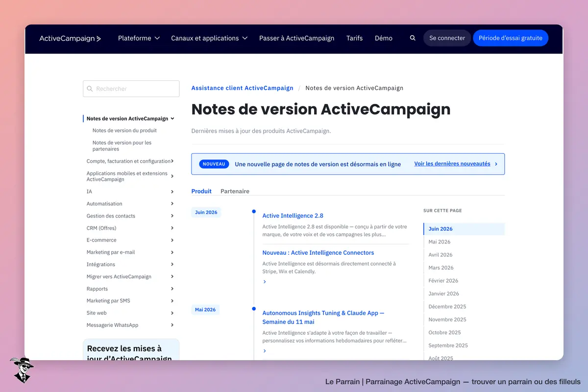Jump to Juin 2026 in page index
Screen dimensions: 588x392
pos(464,229)
